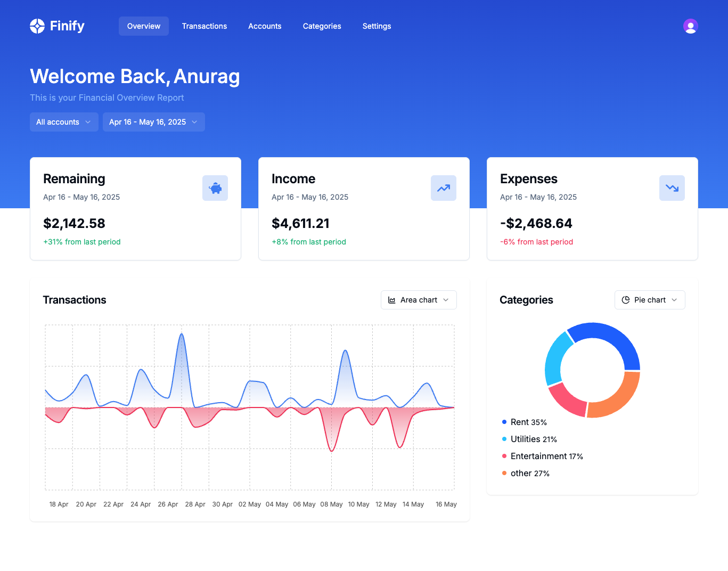This screenshot has height=571, width=728.
Task: Toggle the Rent category in the legend
Action: coord(528,422)
